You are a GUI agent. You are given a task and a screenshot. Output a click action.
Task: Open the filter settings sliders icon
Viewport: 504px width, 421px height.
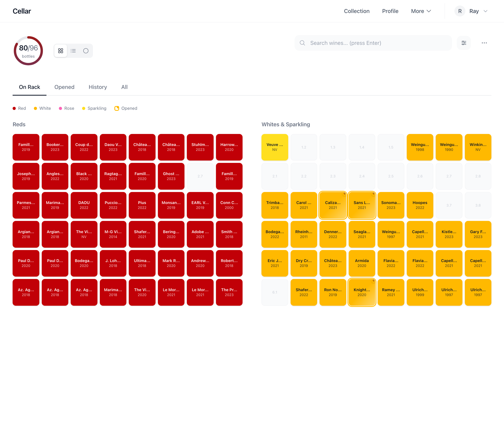[x=464, y=43]
